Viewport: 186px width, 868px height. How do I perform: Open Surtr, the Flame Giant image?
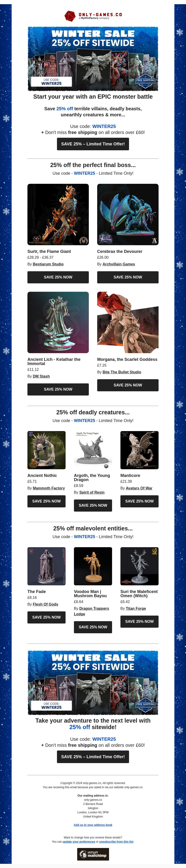(x=58, y=214)
